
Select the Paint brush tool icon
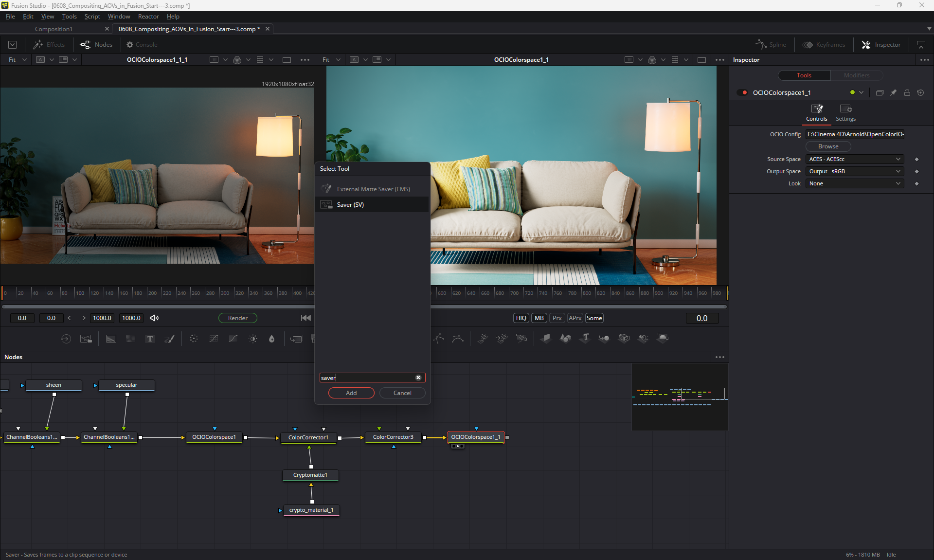tap(169, 339)
